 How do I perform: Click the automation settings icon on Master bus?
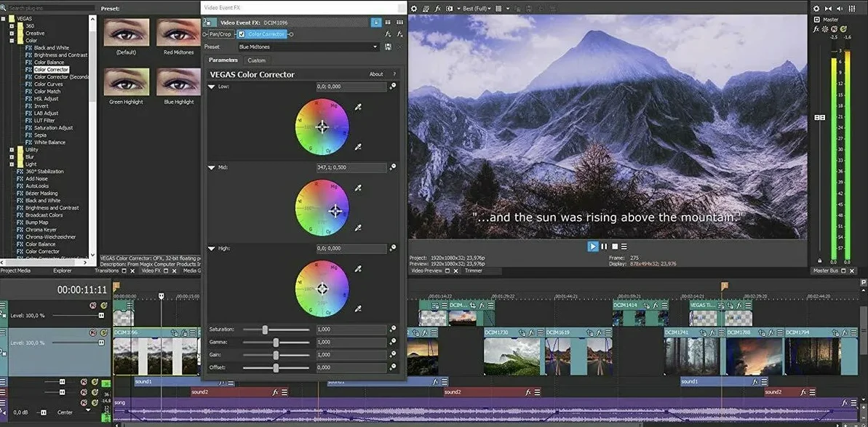point(825,29)
